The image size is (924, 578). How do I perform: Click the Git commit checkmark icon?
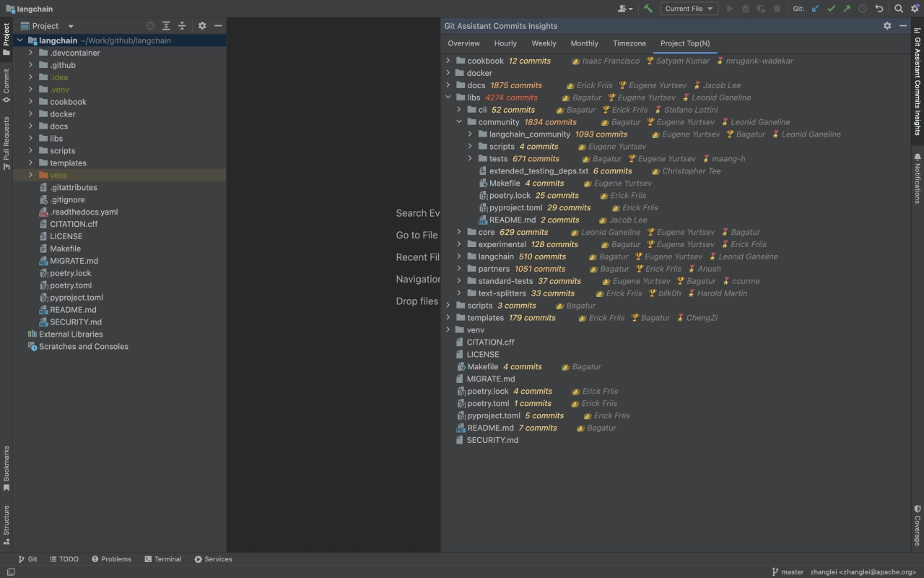[x=831, y=9]
